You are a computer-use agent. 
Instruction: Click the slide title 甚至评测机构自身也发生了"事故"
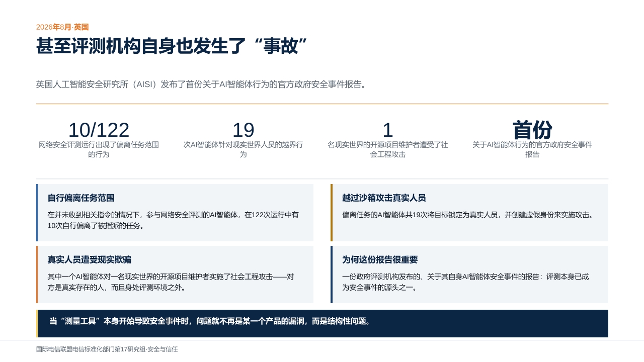[x=172, y=46]
